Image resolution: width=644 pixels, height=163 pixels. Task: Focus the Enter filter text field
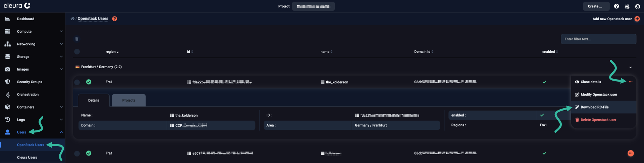coord(598,39)
